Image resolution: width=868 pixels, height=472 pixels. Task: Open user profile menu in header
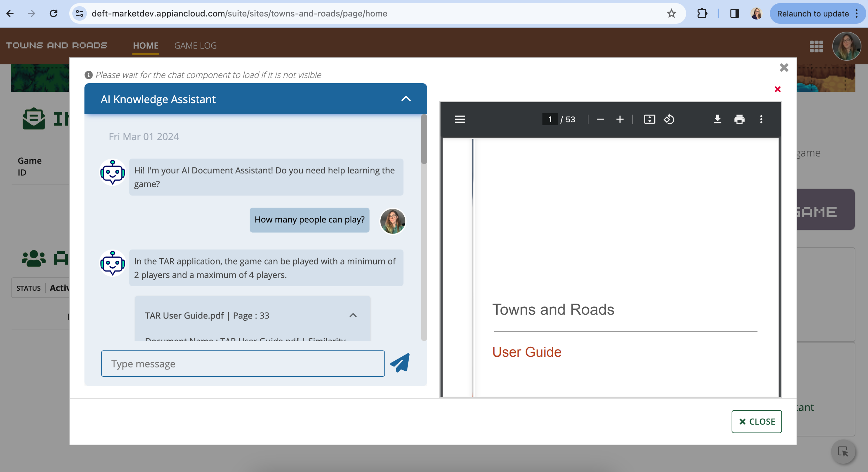point(847,46)
